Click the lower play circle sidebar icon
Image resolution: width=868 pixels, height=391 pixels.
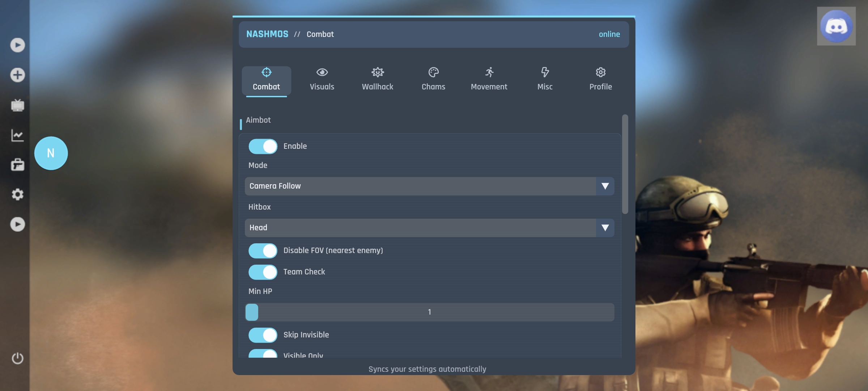[17, 224]
